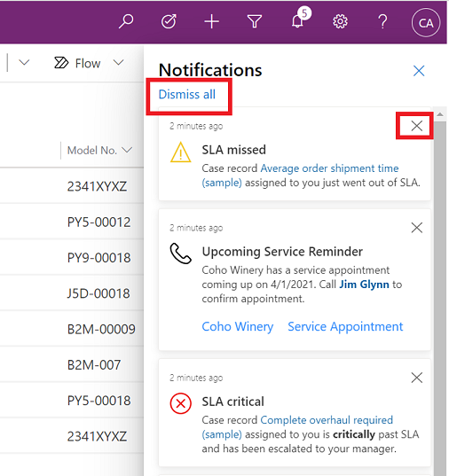Open the Jim Glynn contact link

point(364,285)
